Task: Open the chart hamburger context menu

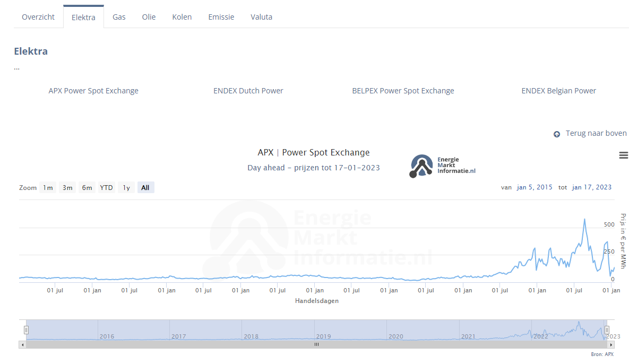Action: 623,155
